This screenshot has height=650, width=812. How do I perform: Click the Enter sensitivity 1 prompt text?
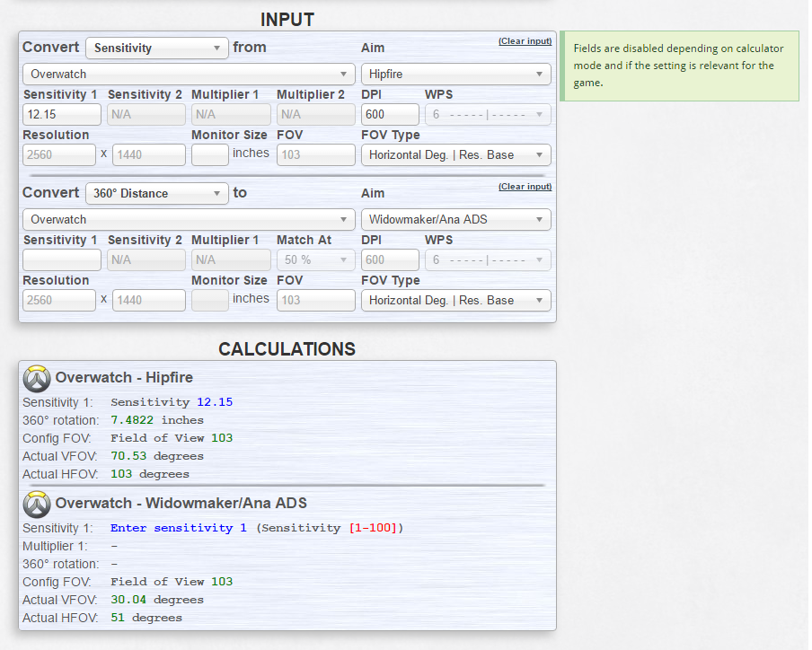(x=178, y=528)
